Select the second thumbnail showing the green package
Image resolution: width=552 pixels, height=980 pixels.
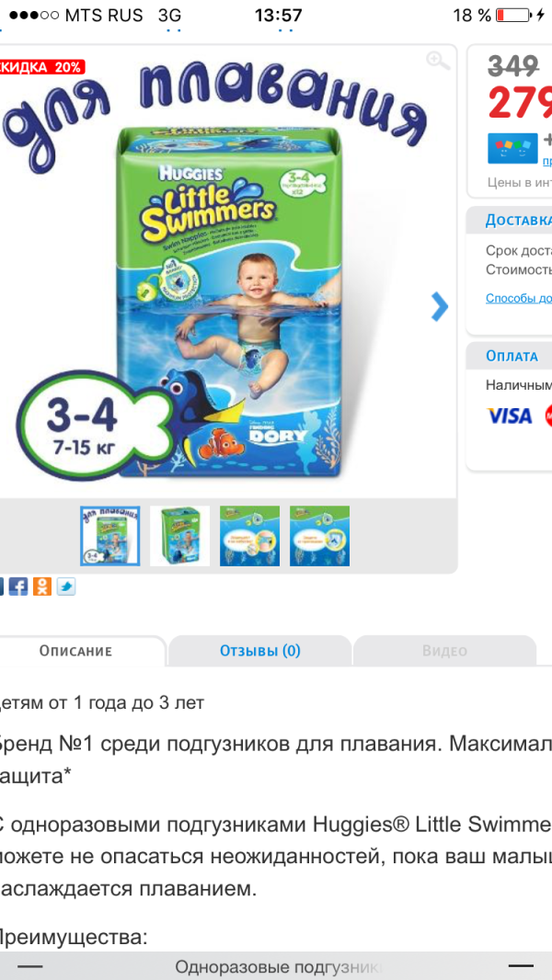[180, 536]
